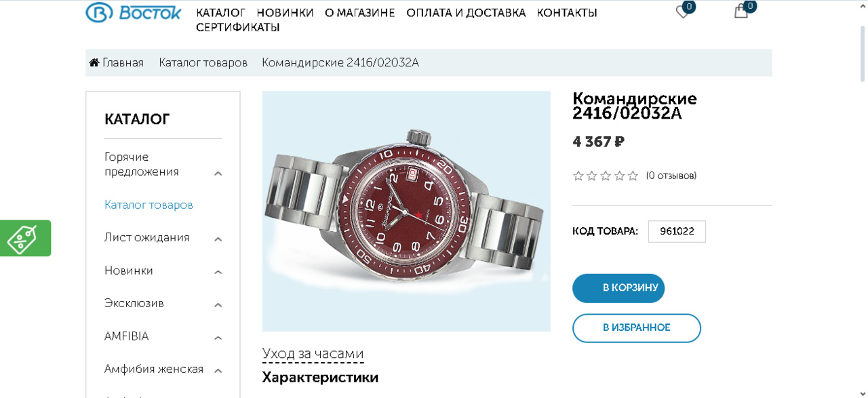
Task: Expand the AMFIBIA category chevron
Action: (218, 338)
